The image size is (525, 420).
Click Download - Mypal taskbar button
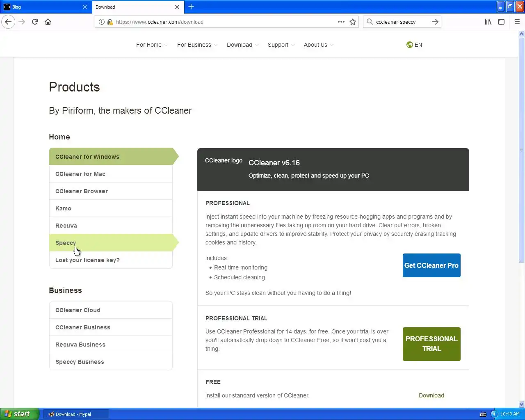click(x=76, y=414)
